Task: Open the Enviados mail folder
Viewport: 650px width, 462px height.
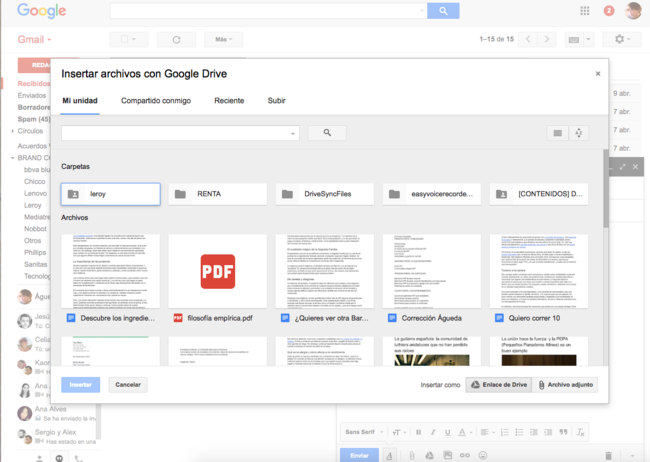Action: tap(32, 95)
